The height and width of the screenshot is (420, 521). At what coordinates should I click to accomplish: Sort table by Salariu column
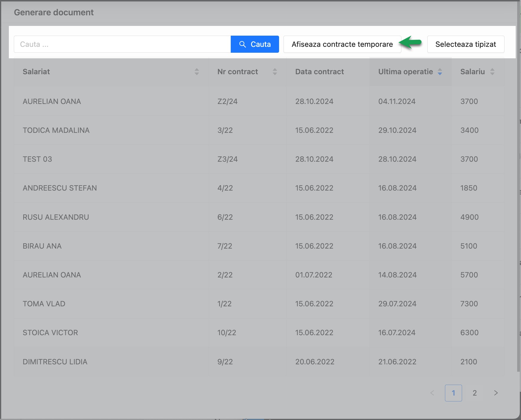click(x=492, y=72)
